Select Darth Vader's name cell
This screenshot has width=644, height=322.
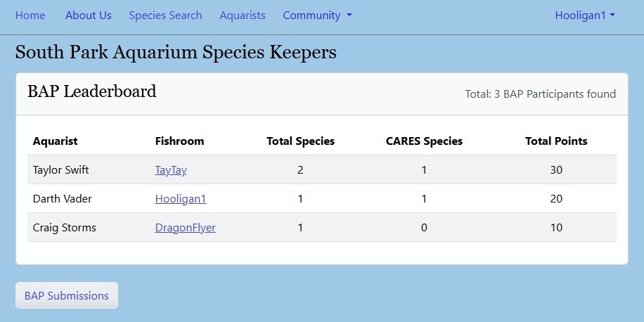pyautogui.click(x=63, y=199)
